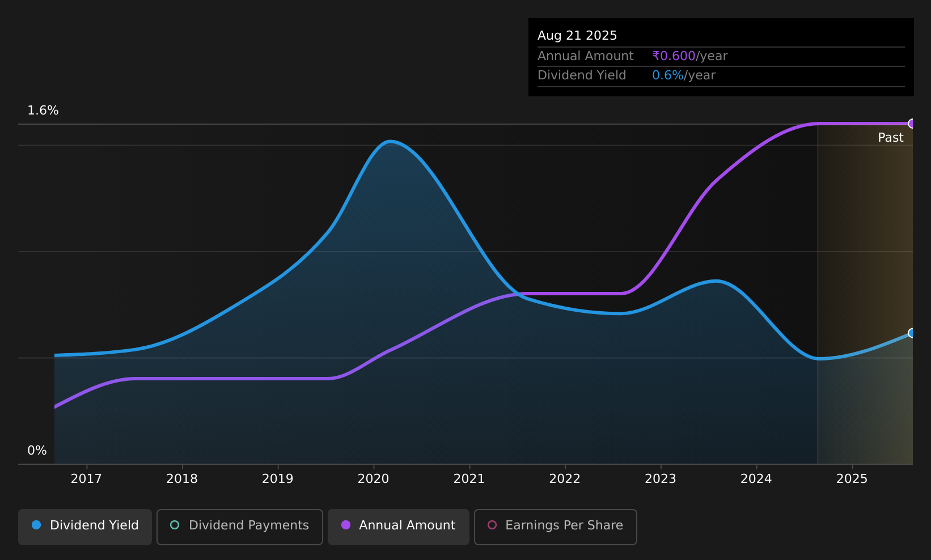The image size is (931, 560).
Task: Click the 1.6% y-axis label
Action: tap(43, 111)
